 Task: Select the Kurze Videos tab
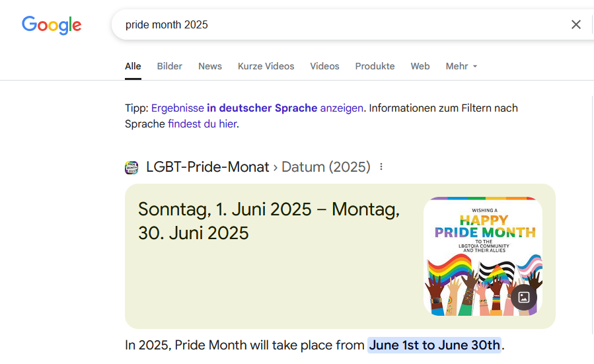[266, 66]
